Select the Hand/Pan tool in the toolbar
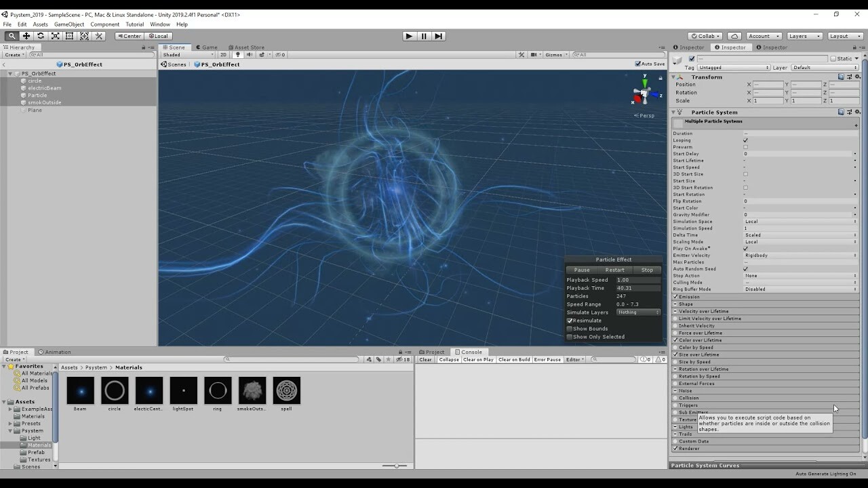 click(x=12, y=35)
